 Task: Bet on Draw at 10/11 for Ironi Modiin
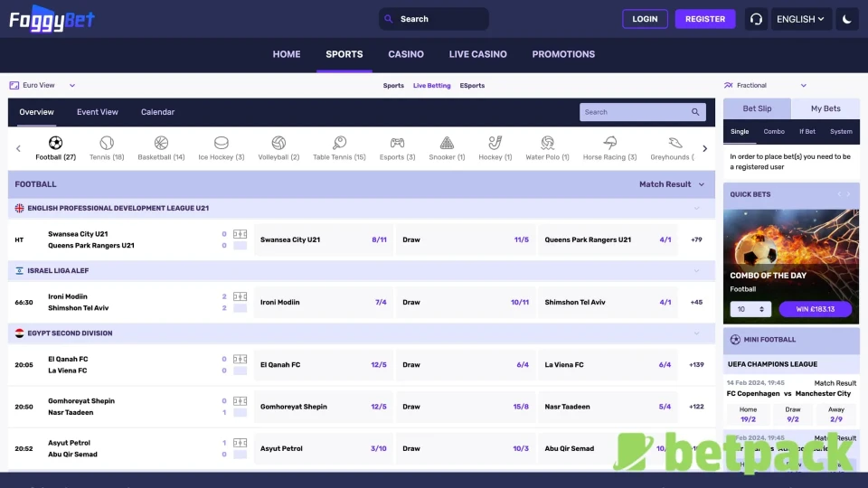point(465,302)
